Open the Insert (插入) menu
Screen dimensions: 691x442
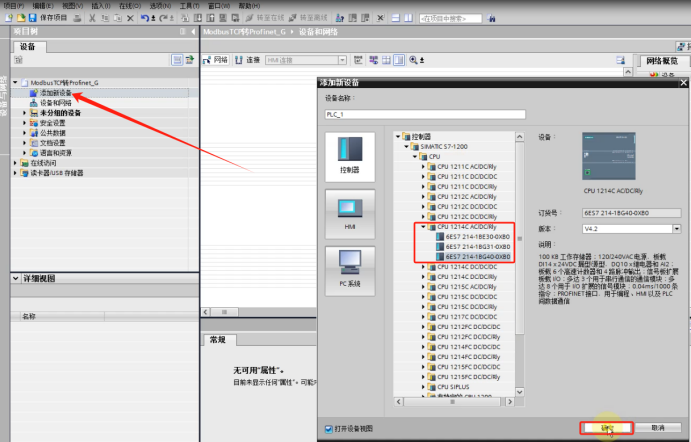coord(101,6)
